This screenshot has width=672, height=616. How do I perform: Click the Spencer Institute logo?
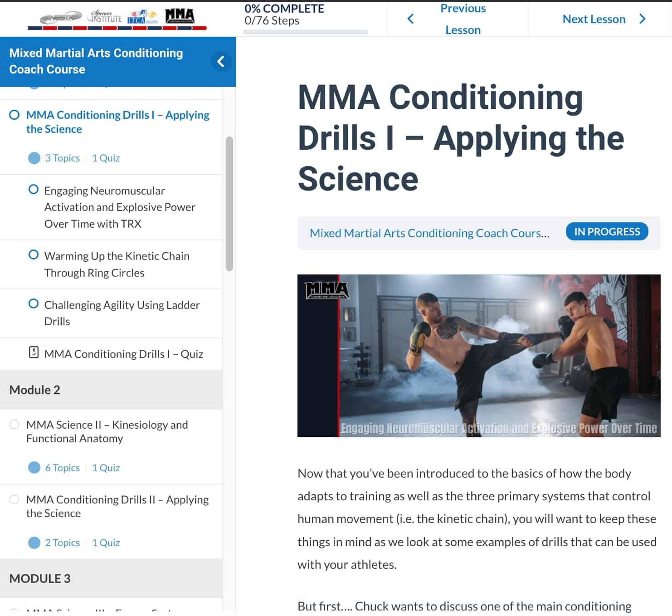click(x=105, y=16)
